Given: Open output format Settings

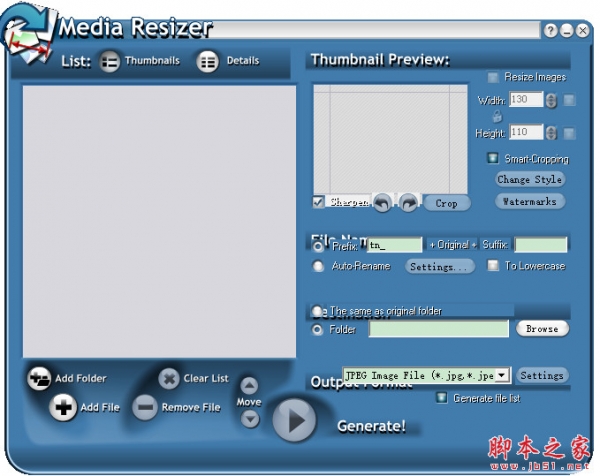Looking at the screenshot, I should click(x=542, y=375).
